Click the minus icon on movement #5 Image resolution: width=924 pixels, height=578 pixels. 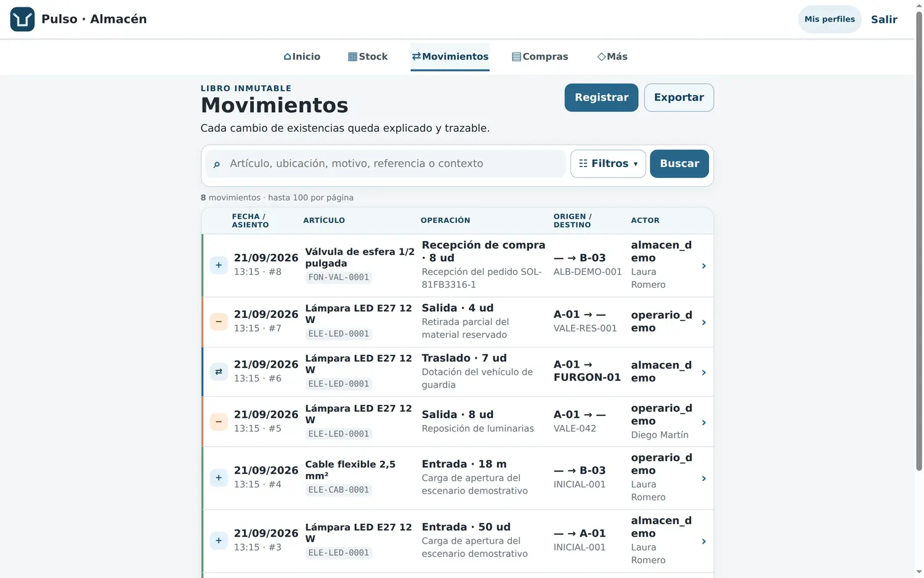click(219, 422)
